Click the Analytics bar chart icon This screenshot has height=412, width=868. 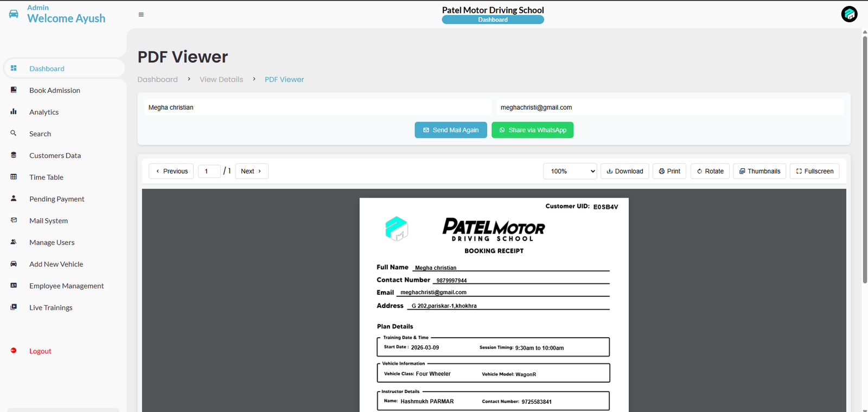click(14, 112)
